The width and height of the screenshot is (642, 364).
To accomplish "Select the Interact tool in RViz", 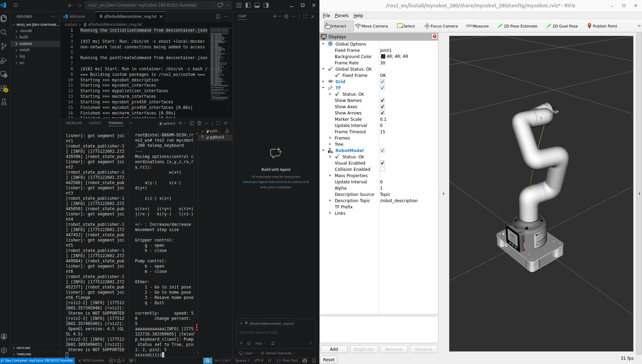I will pos(339,26).
